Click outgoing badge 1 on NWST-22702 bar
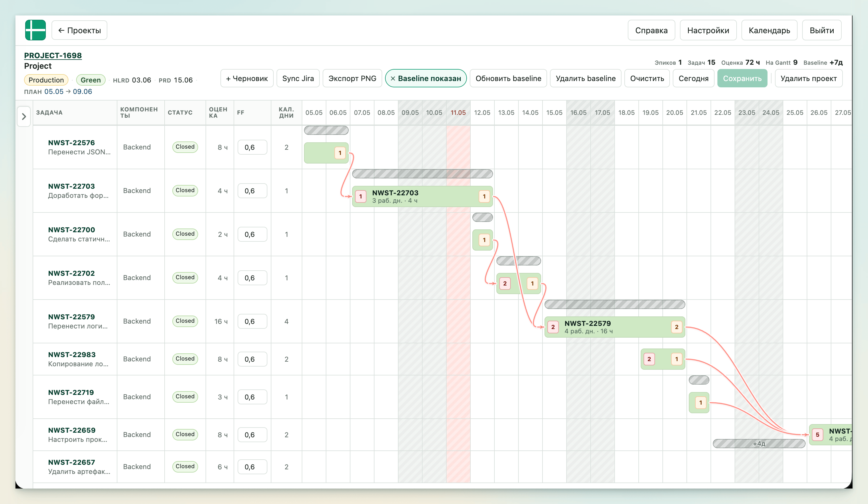The width and height of the screenshot is (868, 504). point(532,283)
